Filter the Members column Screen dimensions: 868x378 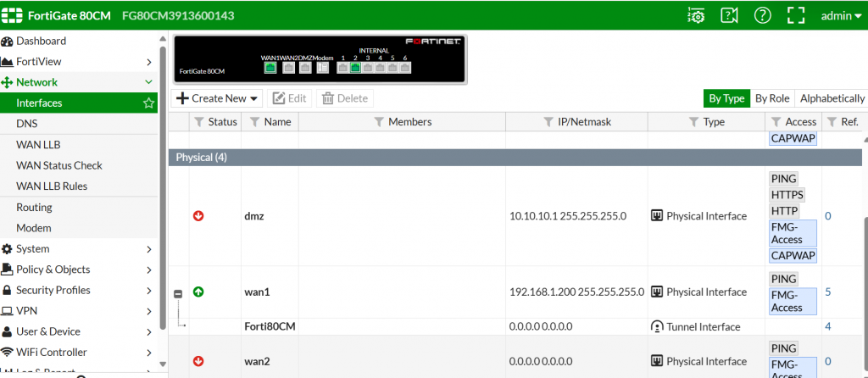point(379,122)
